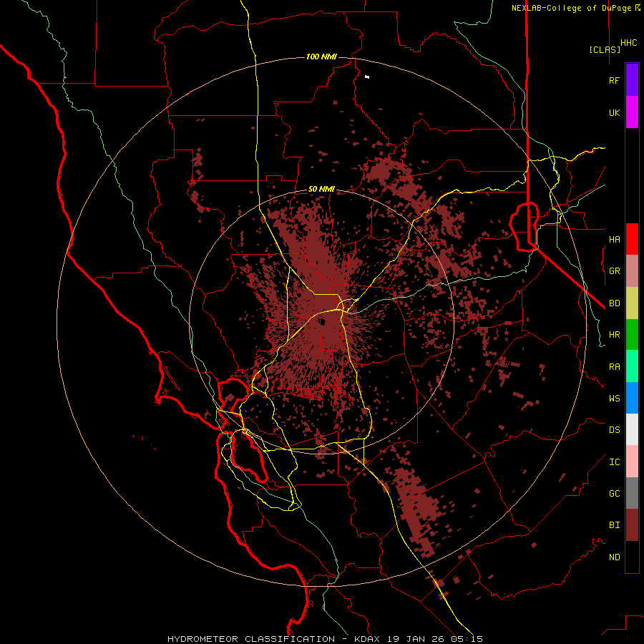
Task: Select the dusty pink GR legend swatch
Action: point(632,271)
